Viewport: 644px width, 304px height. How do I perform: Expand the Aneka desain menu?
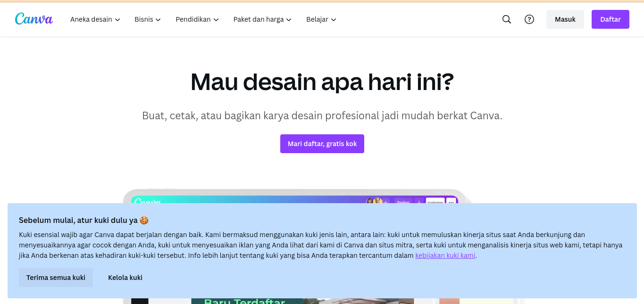95,19
